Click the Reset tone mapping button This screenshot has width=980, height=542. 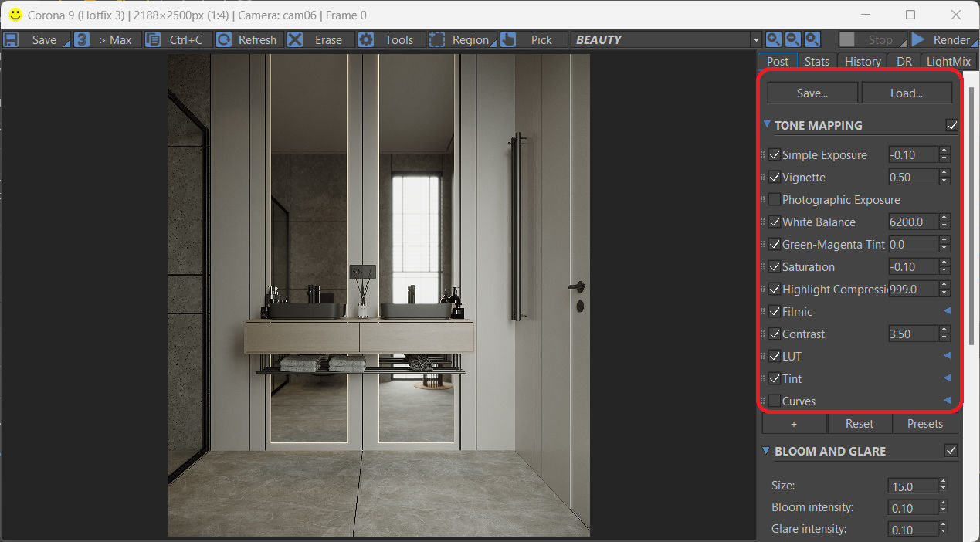(x=860, y=423)
